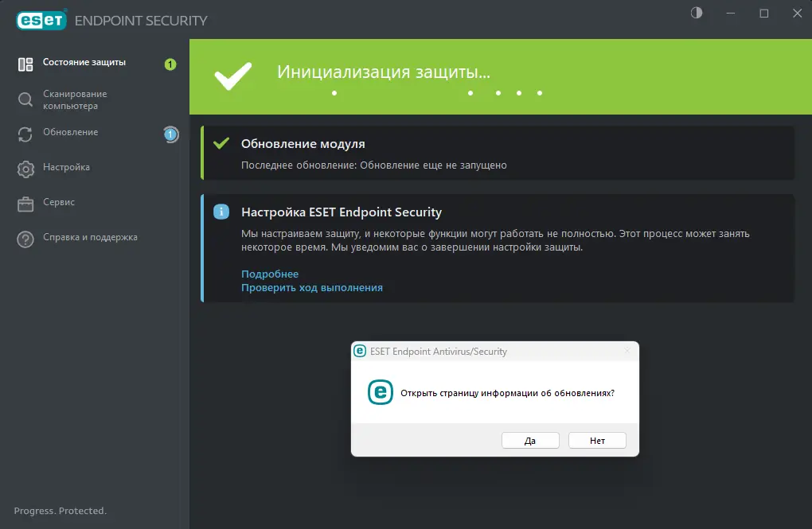This screenshot has height=529, width=812.
Task: Click the Setup gear icon
Action: coord(25,169)
